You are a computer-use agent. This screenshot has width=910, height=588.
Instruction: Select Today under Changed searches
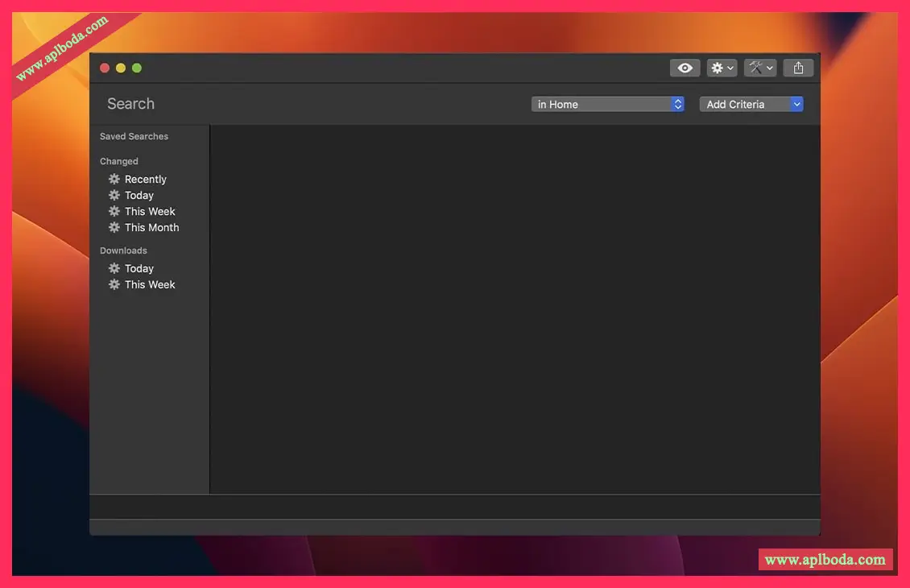(139, 196)
